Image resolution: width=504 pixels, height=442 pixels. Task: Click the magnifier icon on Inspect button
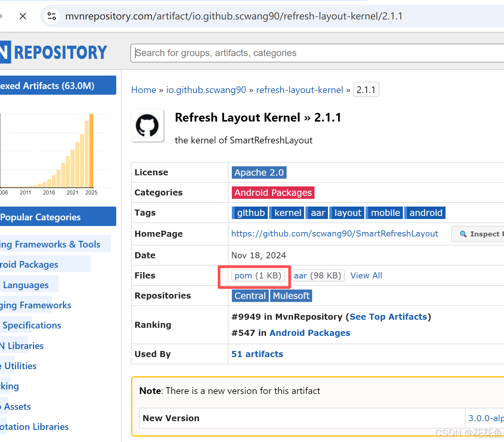[x=463, y=234]
